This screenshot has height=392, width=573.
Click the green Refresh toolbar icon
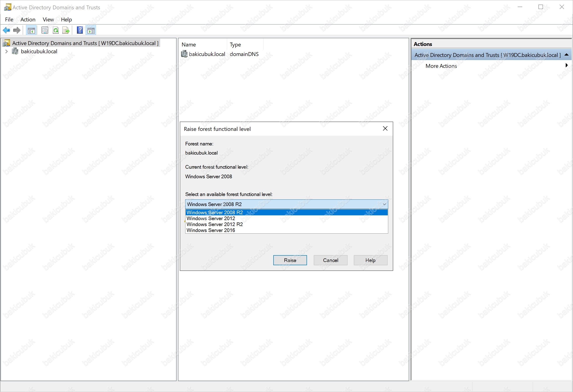(56, 30)
